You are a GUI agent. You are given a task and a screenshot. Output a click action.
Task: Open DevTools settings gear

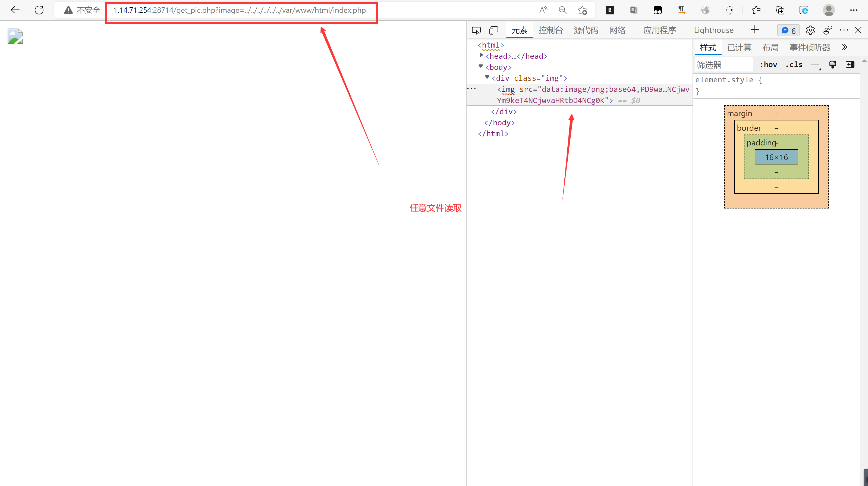coord(810,30)
